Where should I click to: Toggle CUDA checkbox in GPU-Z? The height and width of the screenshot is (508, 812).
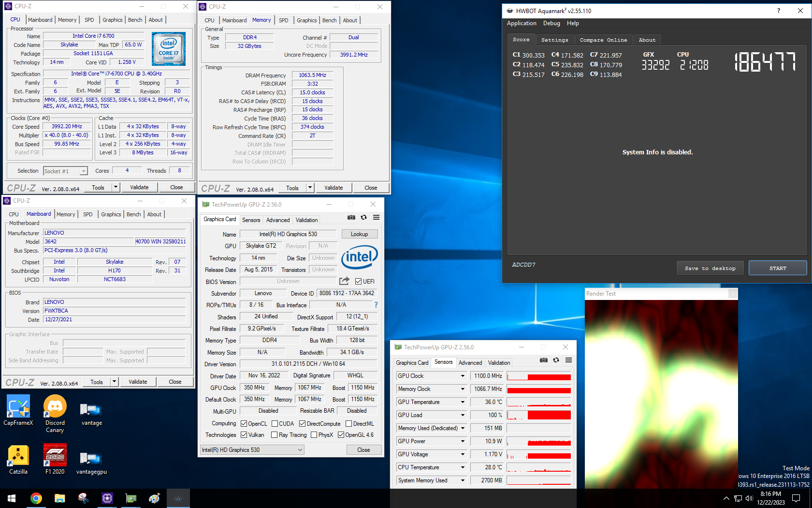pyautogui.click(x=275, y=423)
